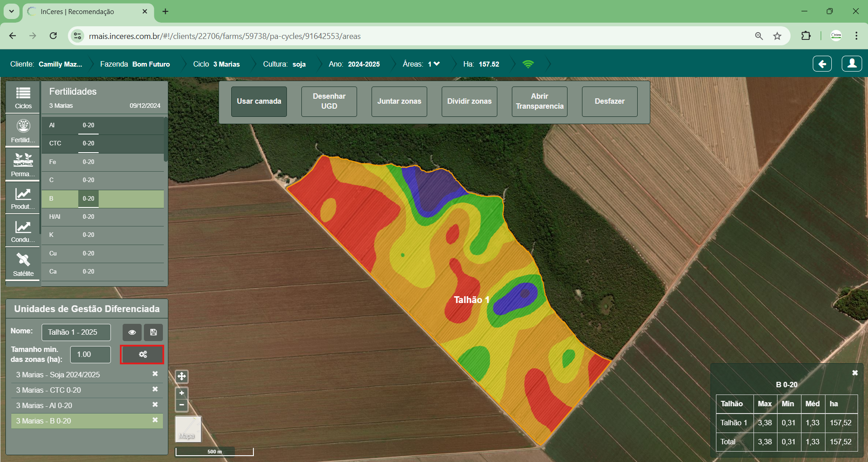Open zone settings gears button
Viewport: 868px width, 462px height.
point(142,355)
